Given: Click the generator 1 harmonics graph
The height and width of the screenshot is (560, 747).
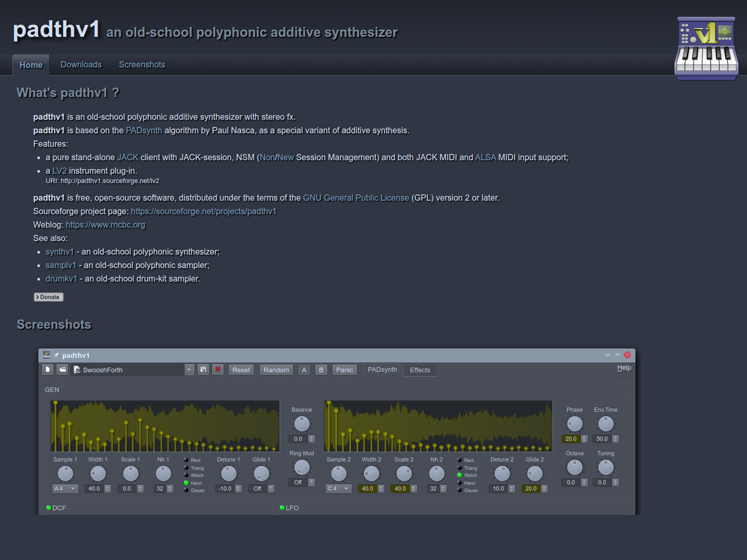Looking at the screenshot, I should click(165, 426).
